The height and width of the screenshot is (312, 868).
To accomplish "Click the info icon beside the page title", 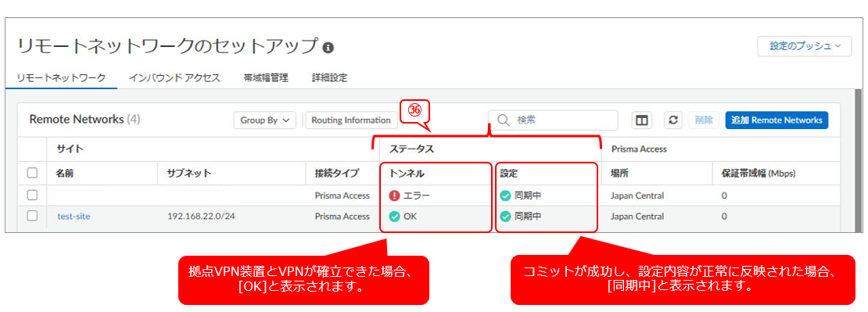I will 328,48.
